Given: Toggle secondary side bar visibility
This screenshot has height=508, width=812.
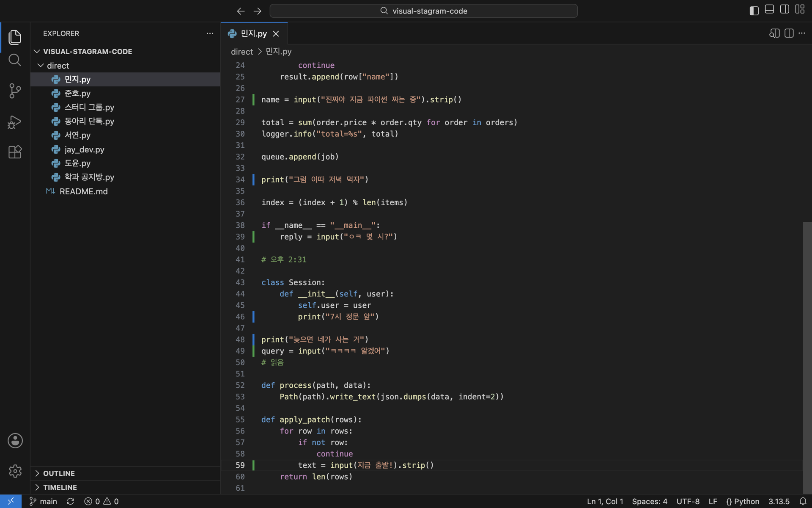Looking at the screenshot, I should click(x=785, y=10).
